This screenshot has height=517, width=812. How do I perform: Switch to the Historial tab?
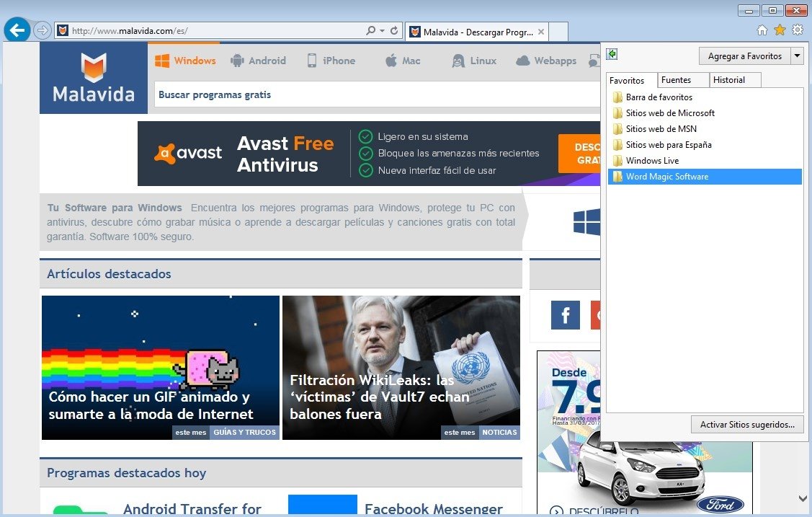coord(734,80)
